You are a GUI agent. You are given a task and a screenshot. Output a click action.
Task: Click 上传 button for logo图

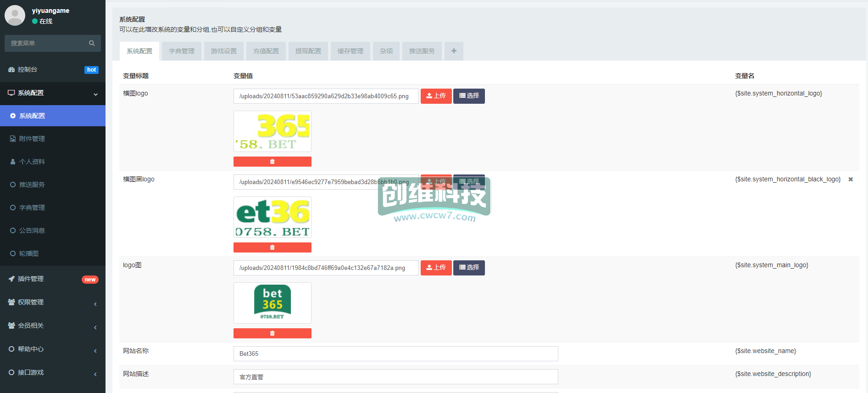436,268
